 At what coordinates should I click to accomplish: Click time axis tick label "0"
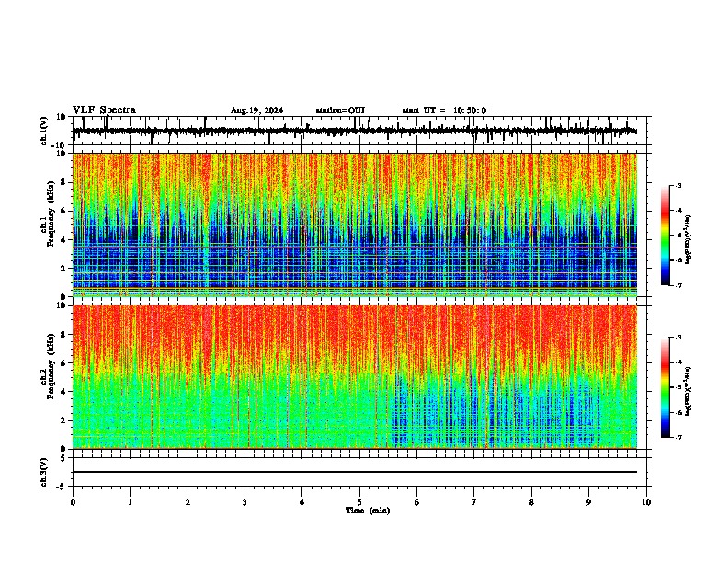coord(73,502)
